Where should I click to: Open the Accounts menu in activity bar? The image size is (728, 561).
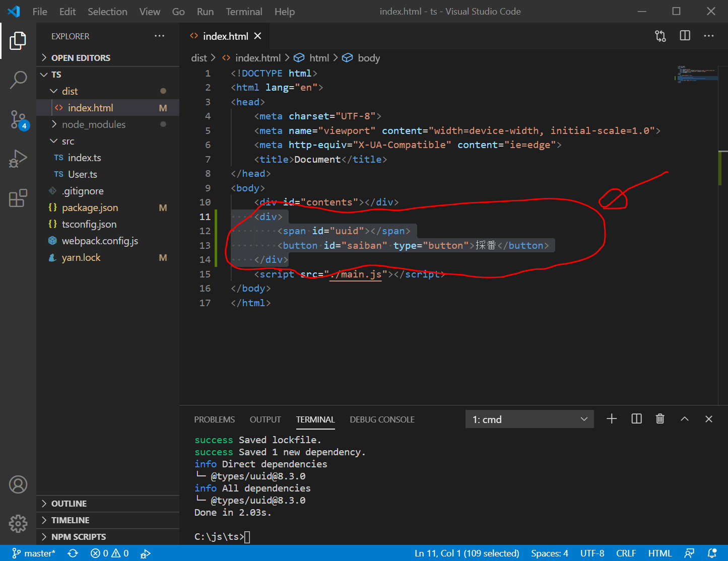coord(18,484)
